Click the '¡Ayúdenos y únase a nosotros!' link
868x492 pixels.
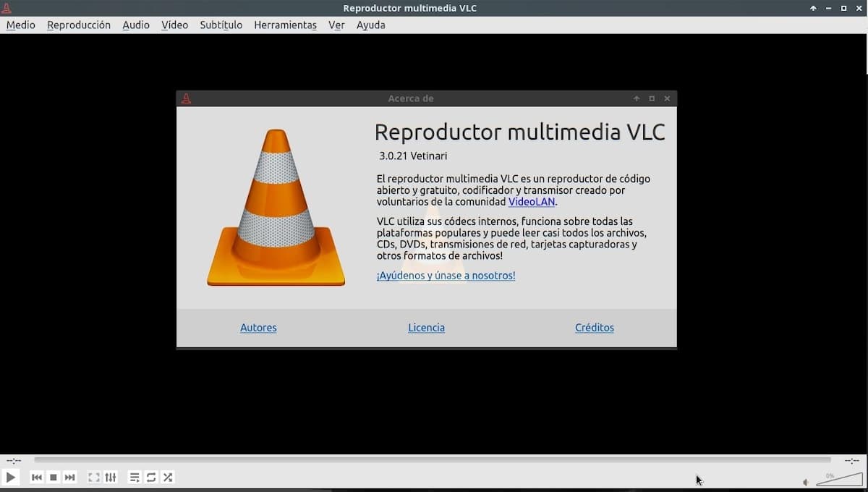point(446,276)
